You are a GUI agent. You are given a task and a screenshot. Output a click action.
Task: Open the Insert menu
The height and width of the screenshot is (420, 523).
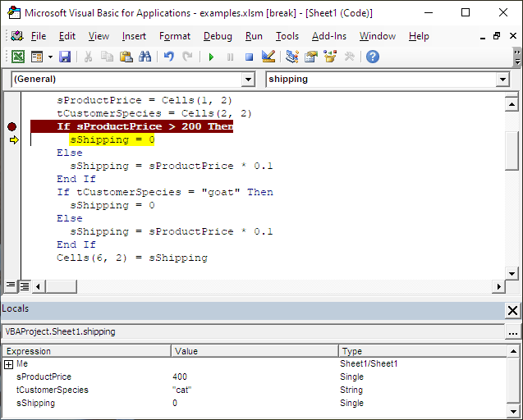134,36
